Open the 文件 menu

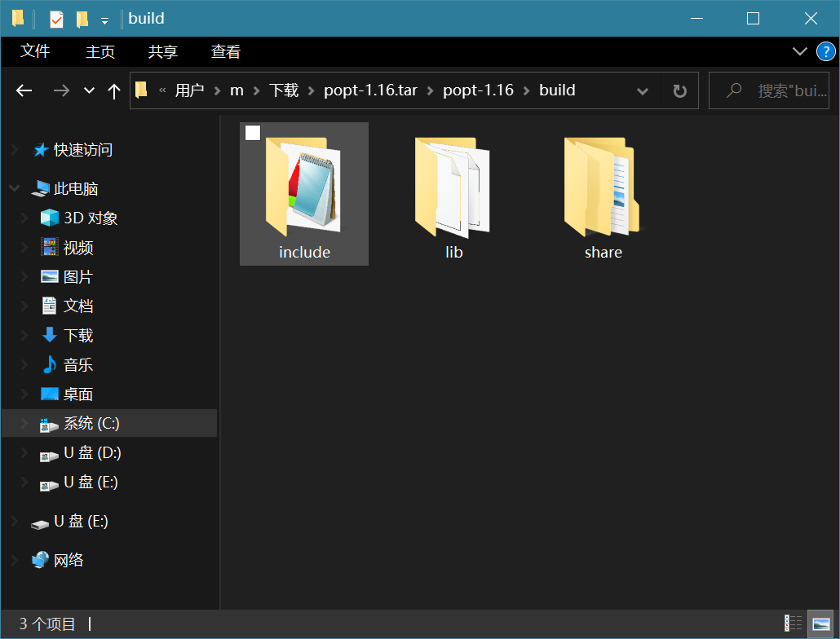click(35, 51)
